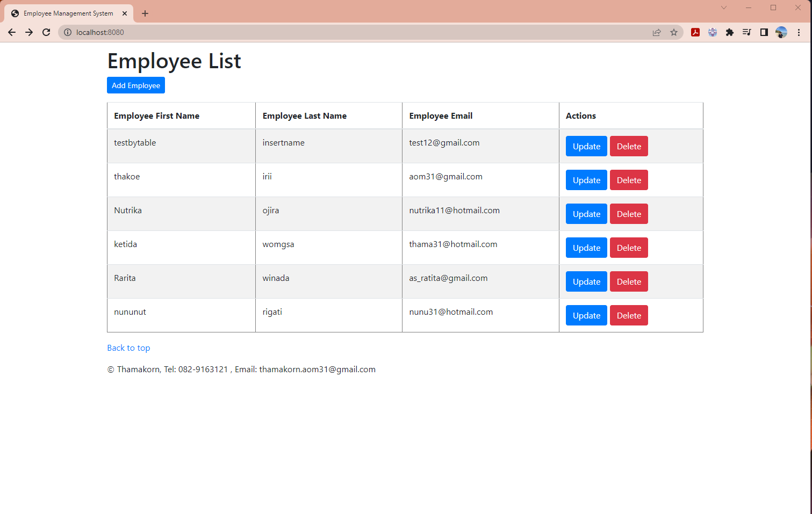Open a new browser tab
The image size is (812, 514).
[145, 13]
